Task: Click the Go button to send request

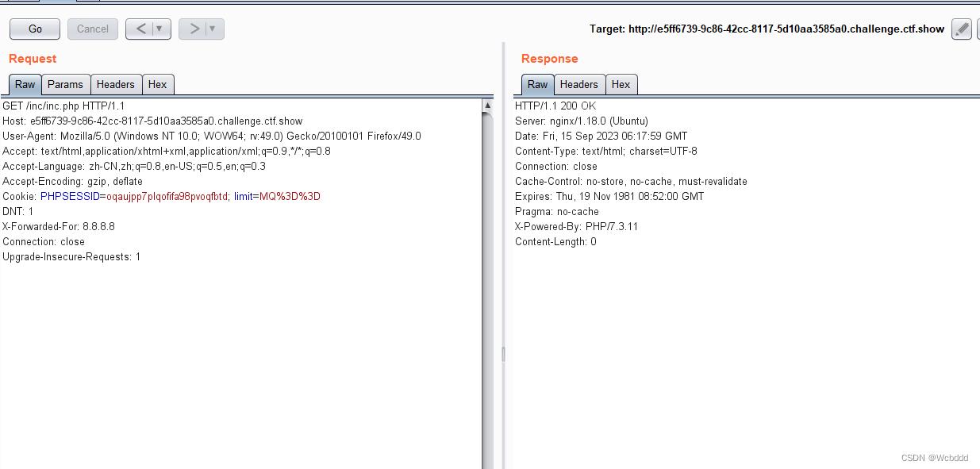Action: (35, 29)
